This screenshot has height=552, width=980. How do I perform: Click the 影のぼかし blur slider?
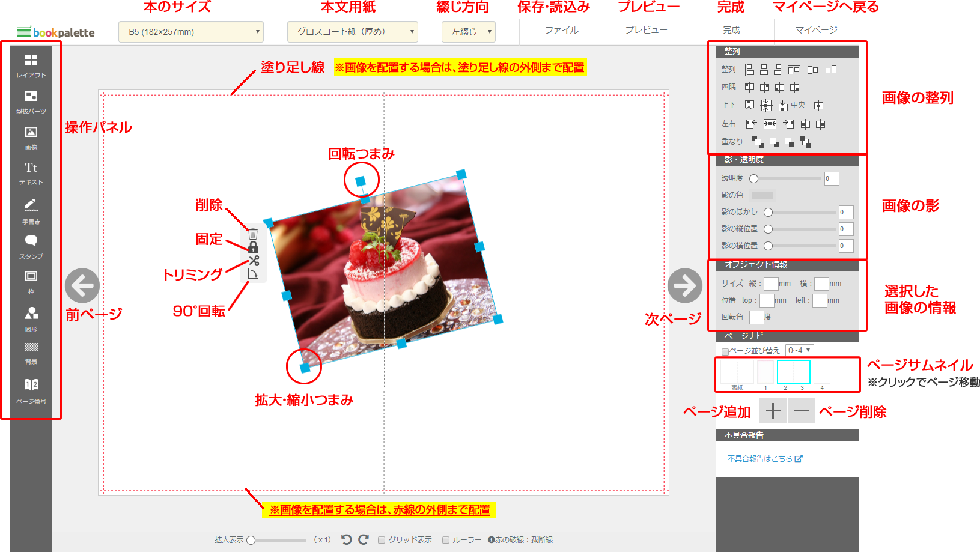(799, 212)
